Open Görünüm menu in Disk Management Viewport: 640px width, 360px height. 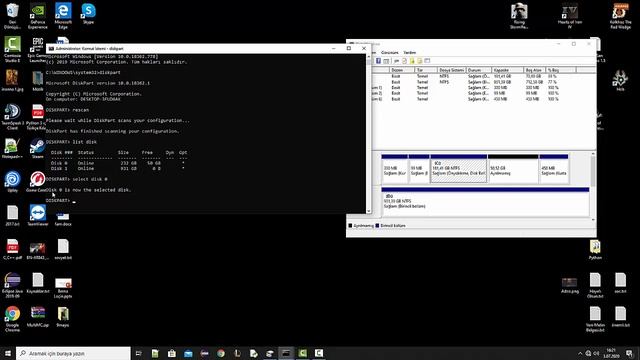(x=389, y=53)
